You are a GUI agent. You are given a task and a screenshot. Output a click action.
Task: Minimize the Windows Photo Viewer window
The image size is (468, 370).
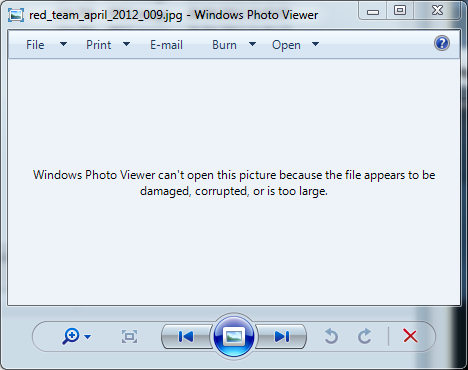point(373,11)
